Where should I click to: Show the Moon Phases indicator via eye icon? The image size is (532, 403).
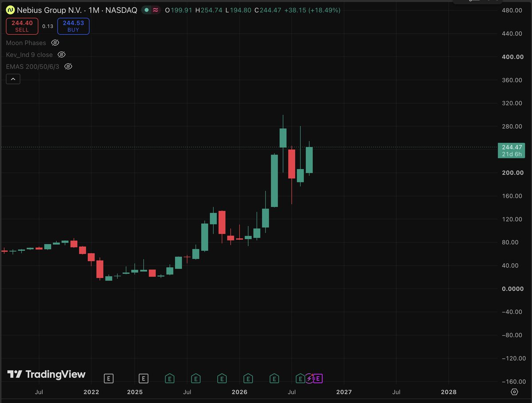(x=55, y=43)
